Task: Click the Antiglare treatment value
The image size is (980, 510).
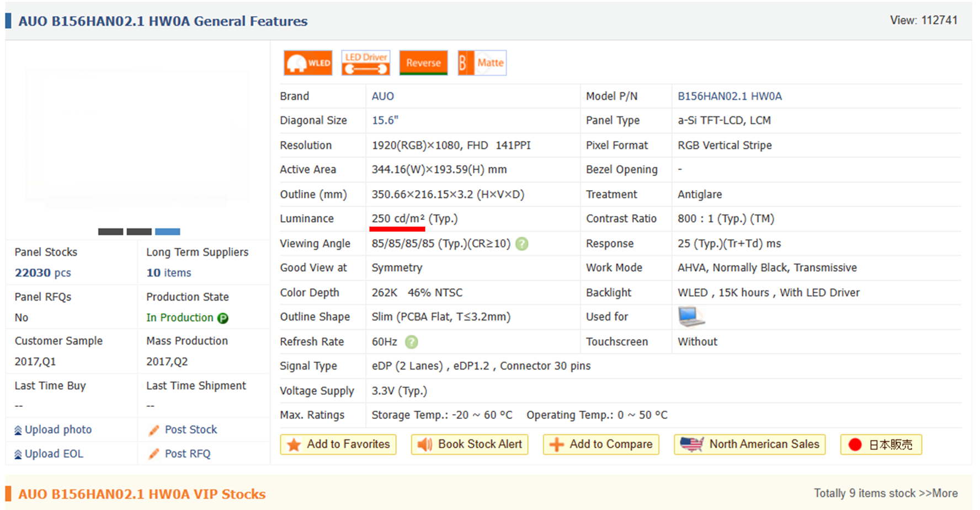Action: pyautogui.click(x=700, y=194)
